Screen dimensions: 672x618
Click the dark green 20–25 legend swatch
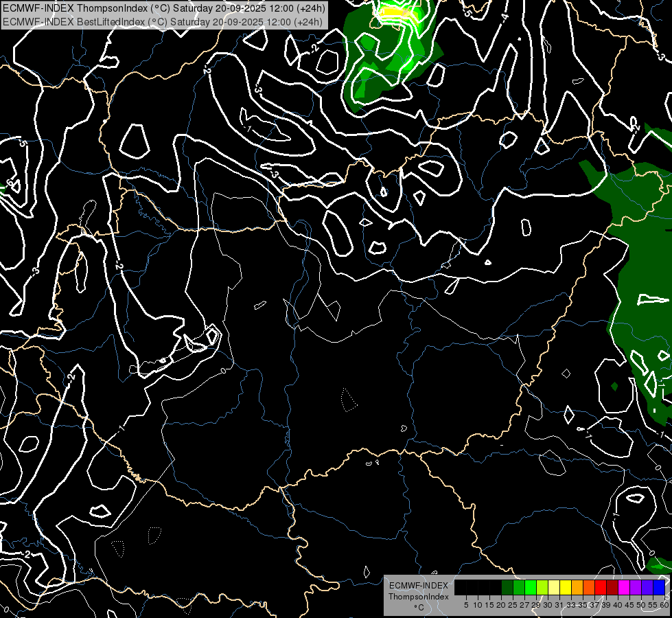[x=507, y=587]
